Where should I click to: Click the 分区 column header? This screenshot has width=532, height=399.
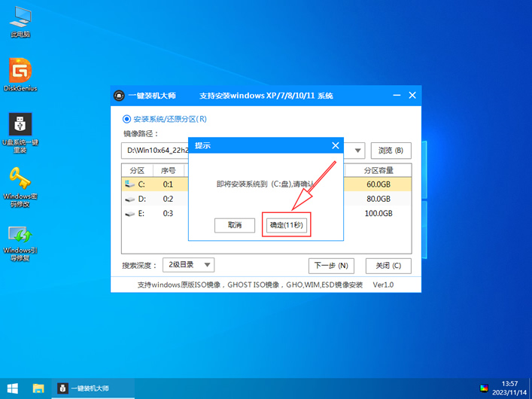tap(137, 170)
